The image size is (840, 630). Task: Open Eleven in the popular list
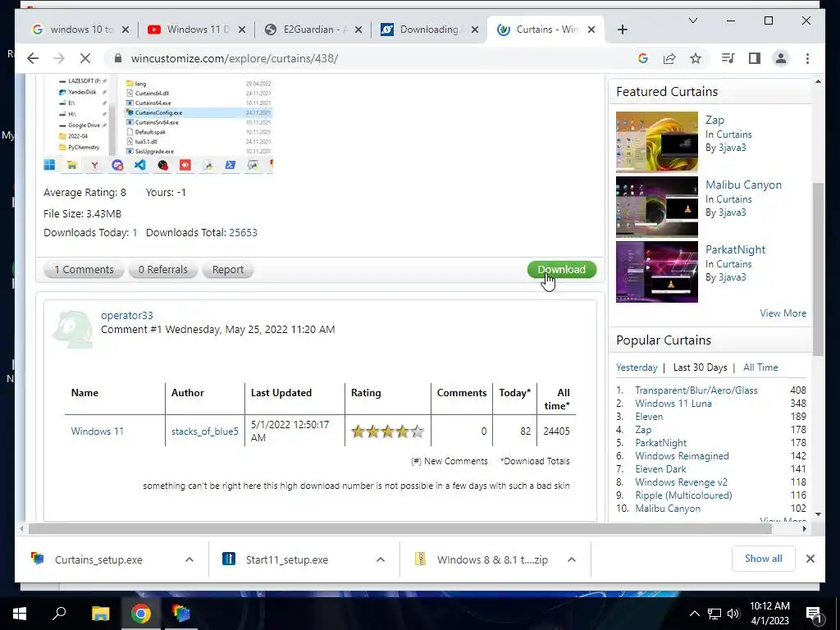[649, 416]
